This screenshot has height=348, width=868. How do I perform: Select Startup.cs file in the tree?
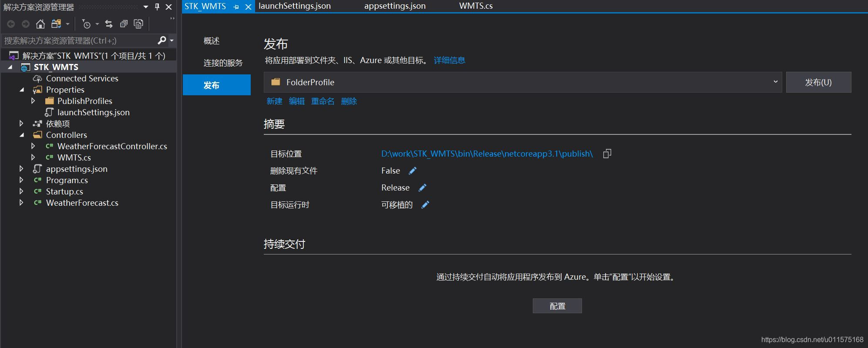64,191
